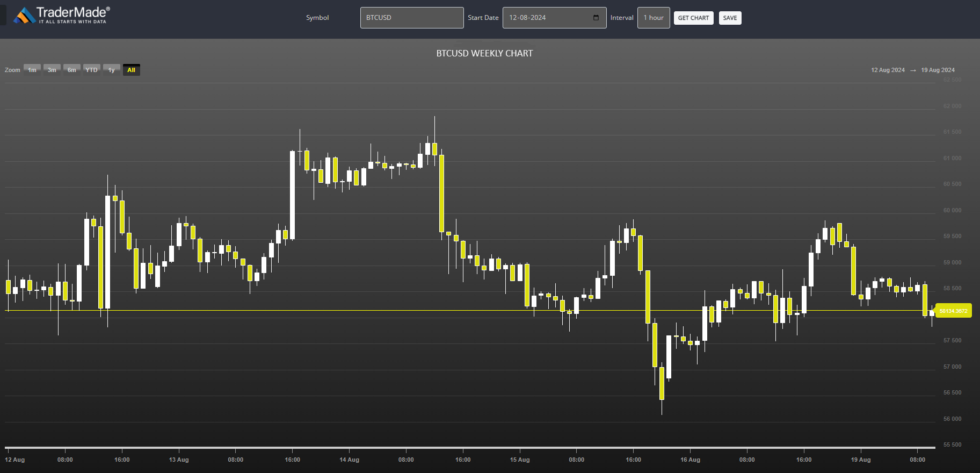
Task: Click the 19 Aug 2024 range end date
Action: pyautogui.click(x=938, y=70)
